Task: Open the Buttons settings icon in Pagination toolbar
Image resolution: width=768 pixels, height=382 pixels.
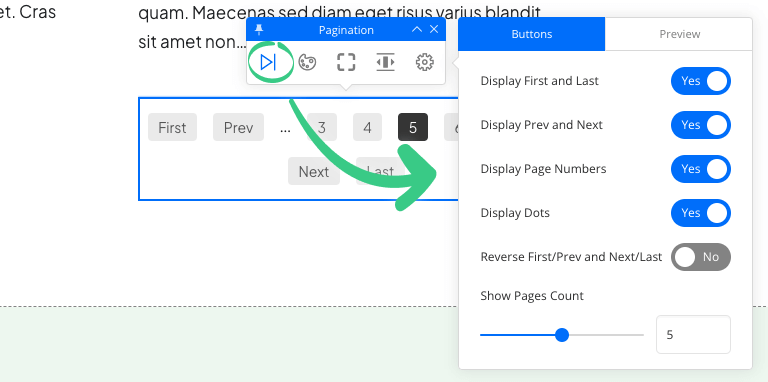Action: point(268,62)
